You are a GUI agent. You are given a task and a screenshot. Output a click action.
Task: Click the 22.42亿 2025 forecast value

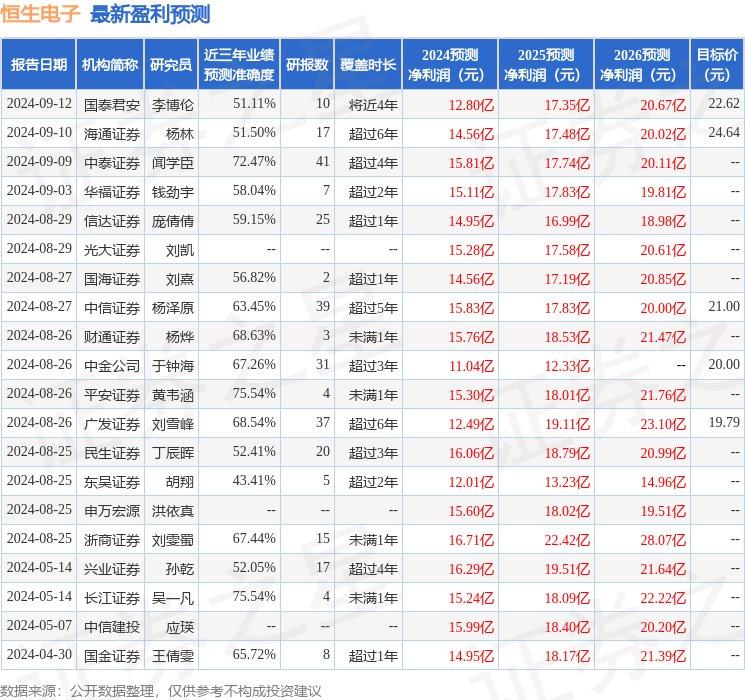coord(567,540)
